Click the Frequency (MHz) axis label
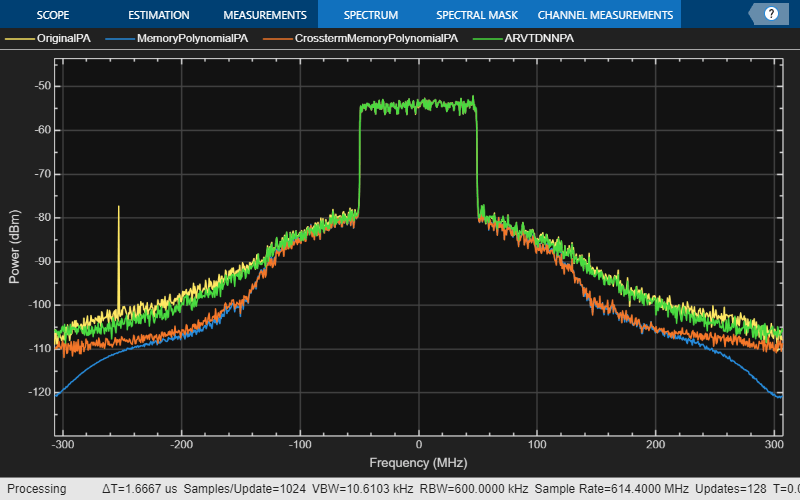This screenshot has height=500, width=800. click(x=418, y=463)
